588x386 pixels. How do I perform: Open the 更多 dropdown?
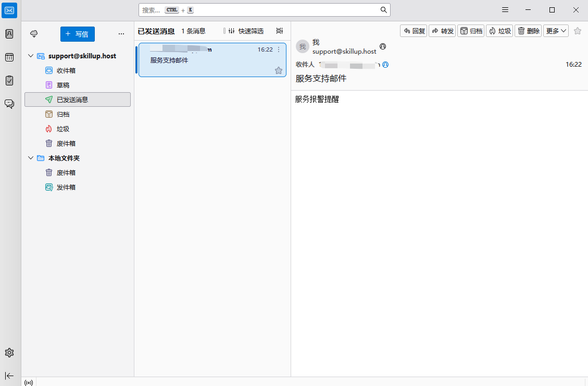[x=556, y=31]
